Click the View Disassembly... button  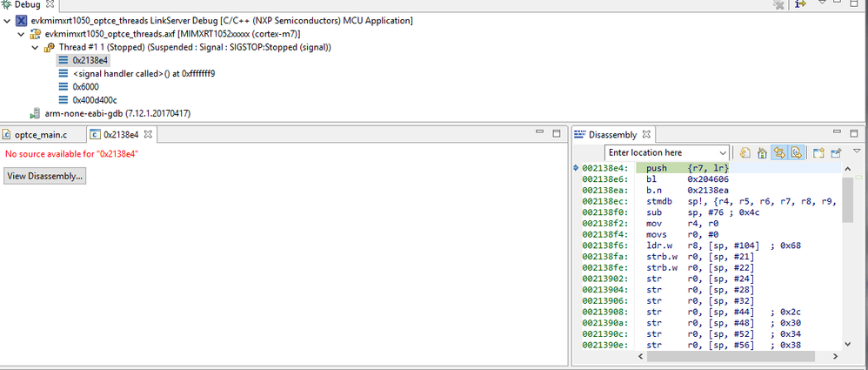45,176
